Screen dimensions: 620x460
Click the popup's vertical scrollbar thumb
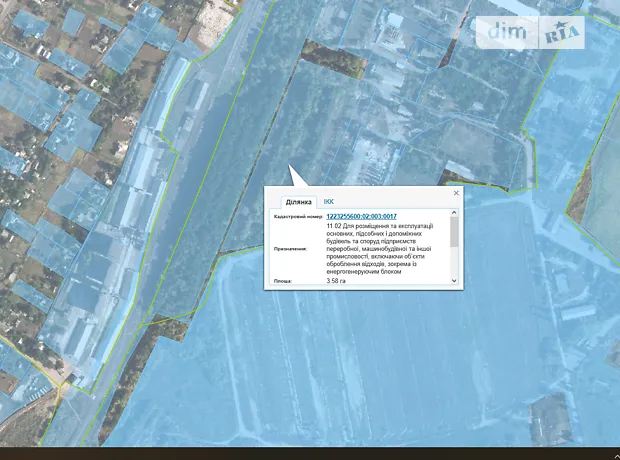(x=455, y=232)
